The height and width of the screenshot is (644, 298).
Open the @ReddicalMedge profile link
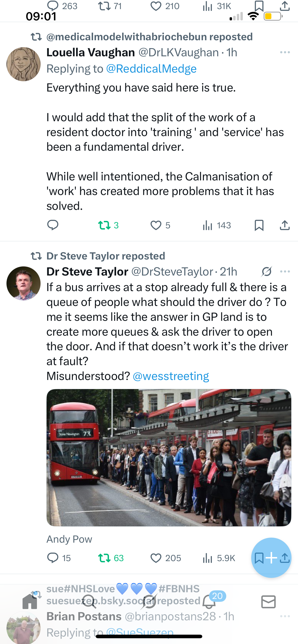point(151,69)
